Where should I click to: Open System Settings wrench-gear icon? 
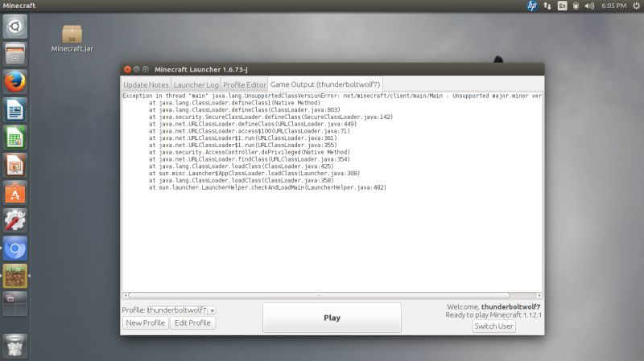click(15, 220)
